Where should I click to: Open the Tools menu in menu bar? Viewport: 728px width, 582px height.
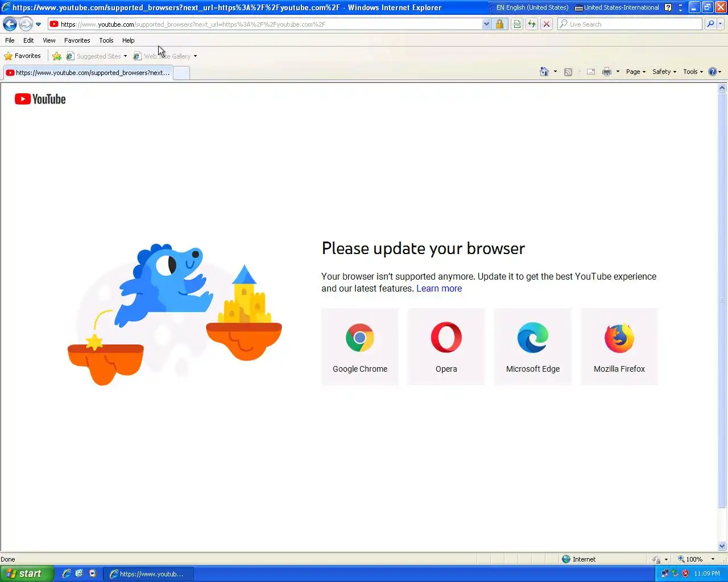(106, 40)
